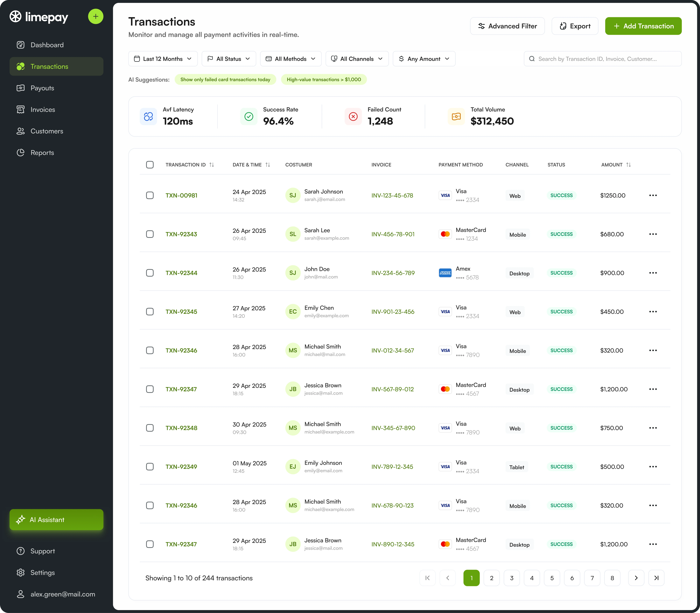Open the Dashboard page

(x=56, y=45)
